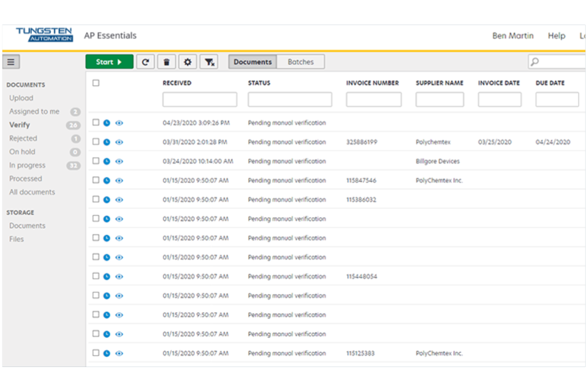Click clock icon for invoice 115386032 row
Viewport: 588px width, 392px height.
[106, 199]
